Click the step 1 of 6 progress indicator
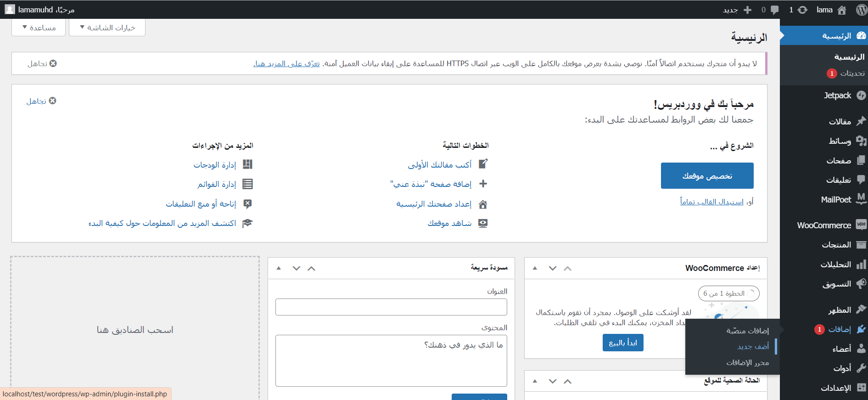The image size is (868, 400). click(x=728, y=293)
